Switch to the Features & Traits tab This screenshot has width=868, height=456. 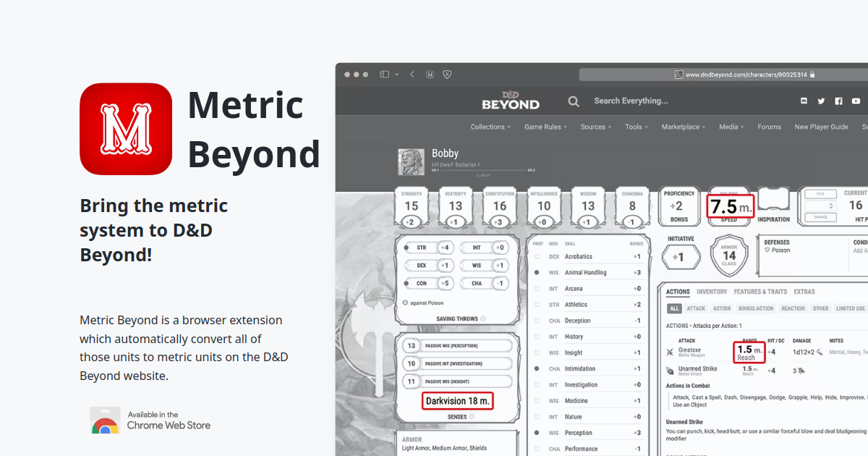tap(760, 292)
